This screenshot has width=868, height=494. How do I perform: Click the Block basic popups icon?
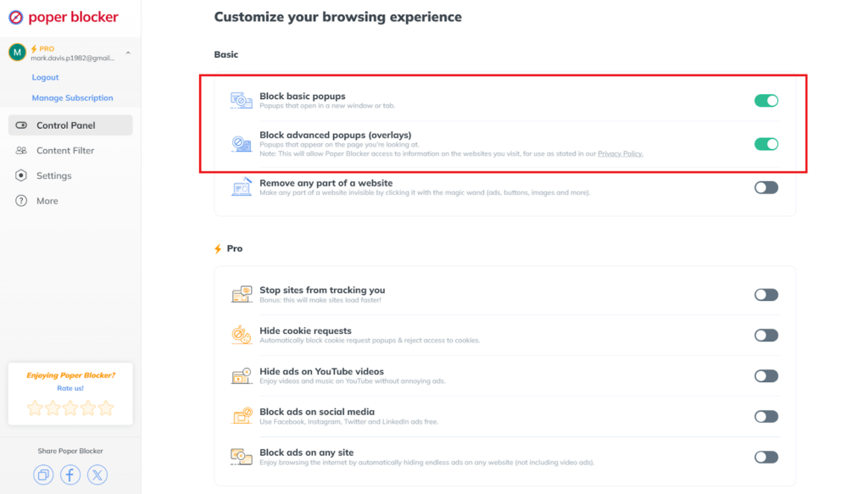coord(242,101)
